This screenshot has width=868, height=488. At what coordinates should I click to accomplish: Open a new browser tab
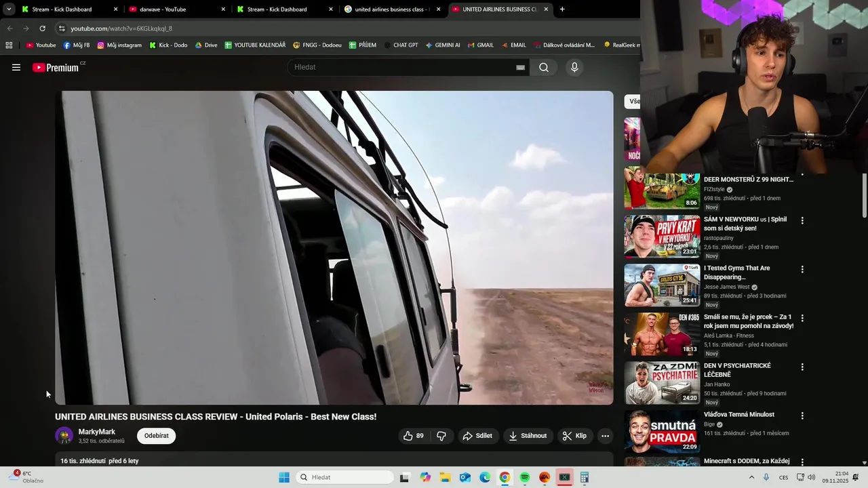562,9
